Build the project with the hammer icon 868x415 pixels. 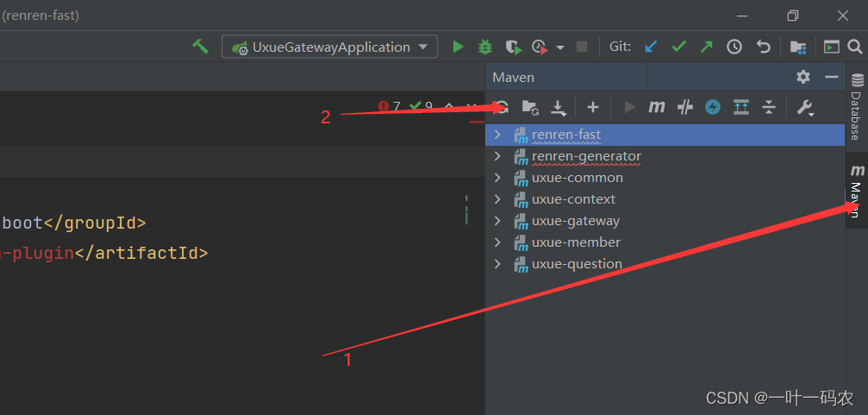tap(200, 47)
